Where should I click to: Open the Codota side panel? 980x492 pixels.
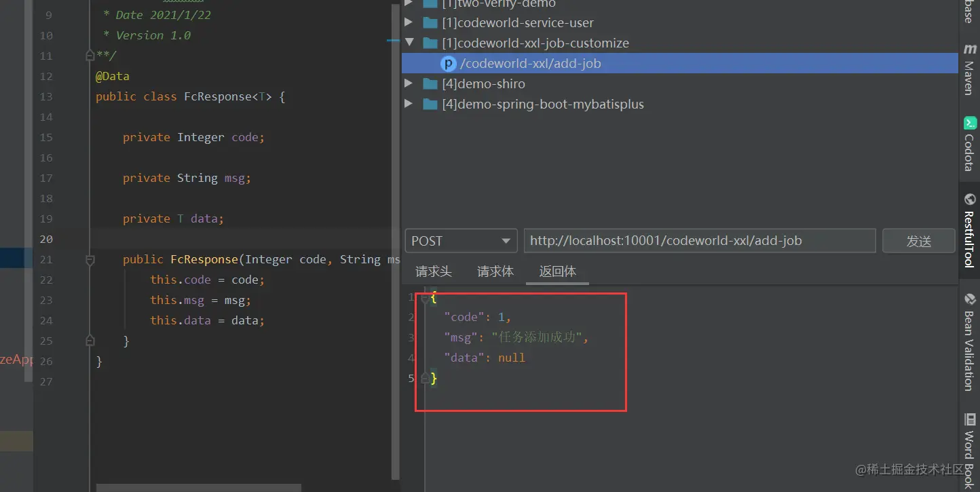[969, 144]
